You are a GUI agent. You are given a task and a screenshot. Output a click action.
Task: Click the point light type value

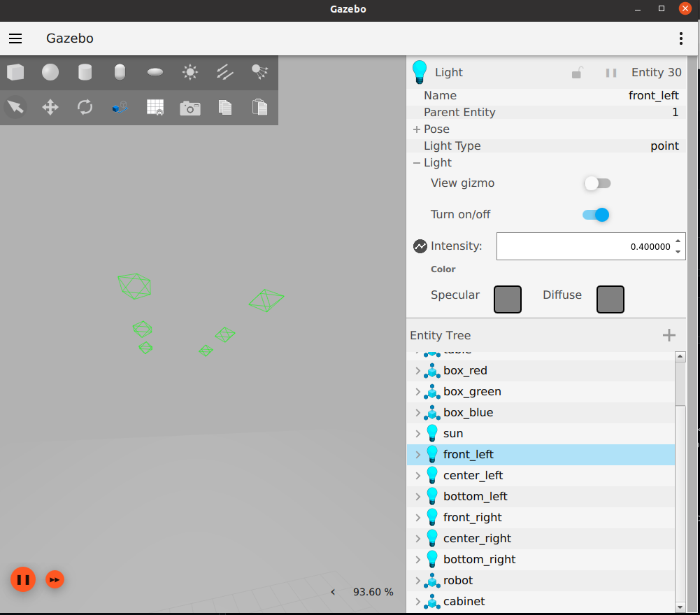click(664, 146)
